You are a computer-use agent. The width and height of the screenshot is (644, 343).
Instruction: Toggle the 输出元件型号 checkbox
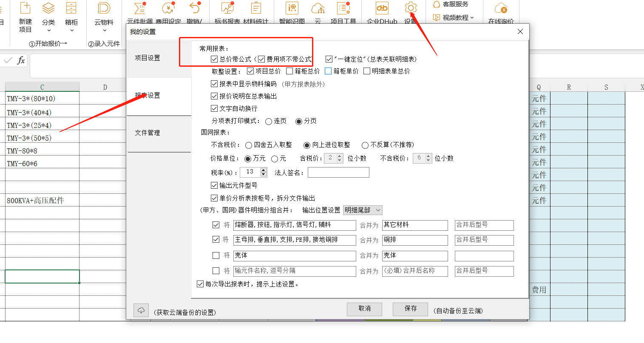pyautogui.click(x=214, y=185)
